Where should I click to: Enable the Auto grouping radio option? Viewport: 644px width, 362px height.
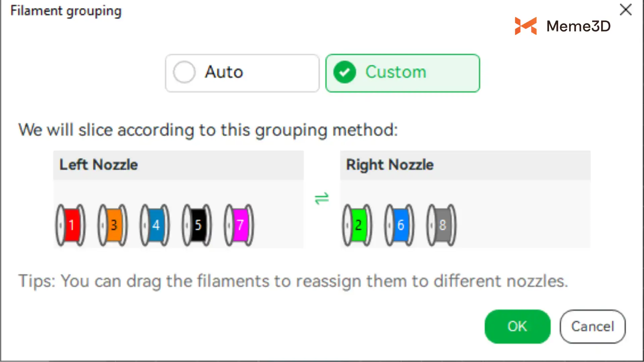[x=184, y=72]
